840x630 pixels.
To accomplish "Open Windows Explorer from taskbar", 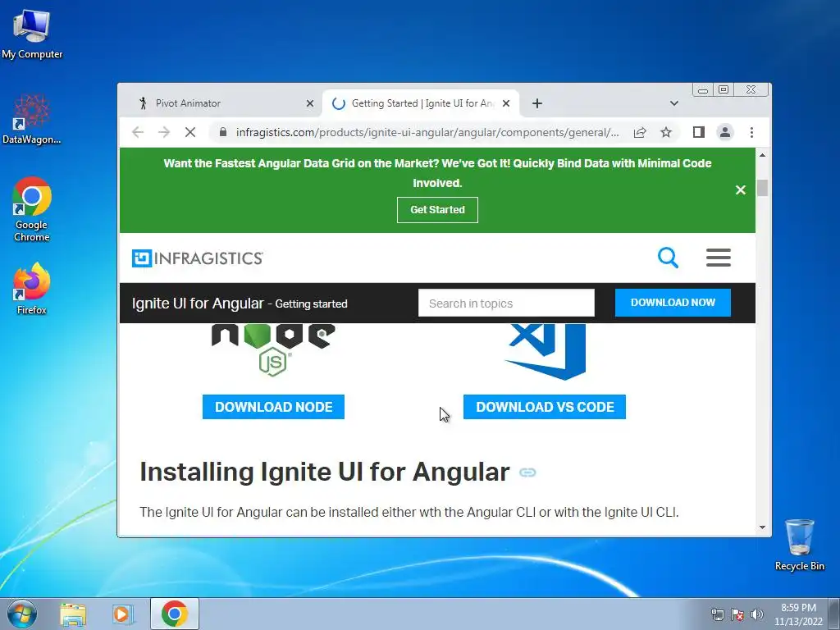I will click(x=73, y=614).
